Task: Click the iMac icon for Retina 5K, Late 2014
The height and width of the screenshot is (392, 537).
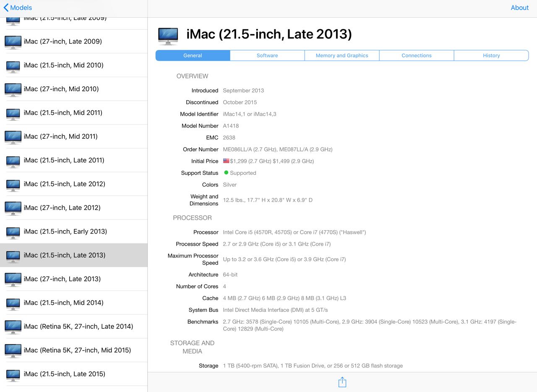Action: click(13, 327)
